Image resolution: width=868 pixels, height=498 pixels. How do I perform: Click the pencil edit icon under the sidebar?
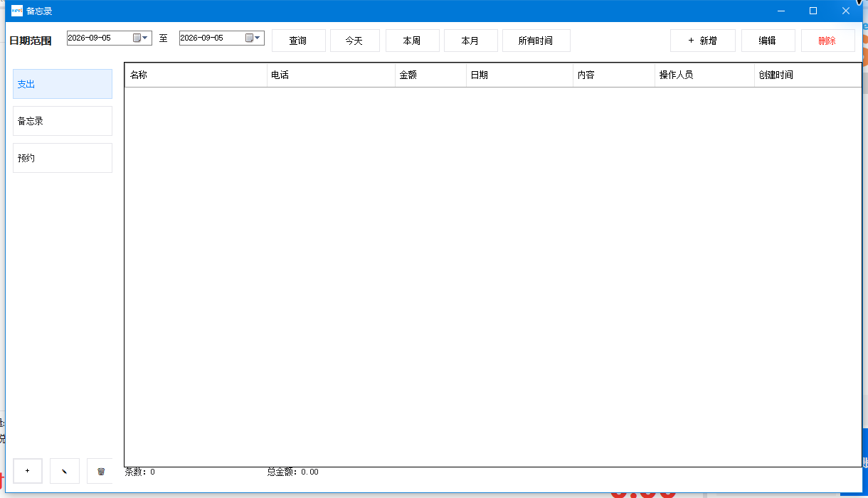pyautogui.click(x=65, y=471)
